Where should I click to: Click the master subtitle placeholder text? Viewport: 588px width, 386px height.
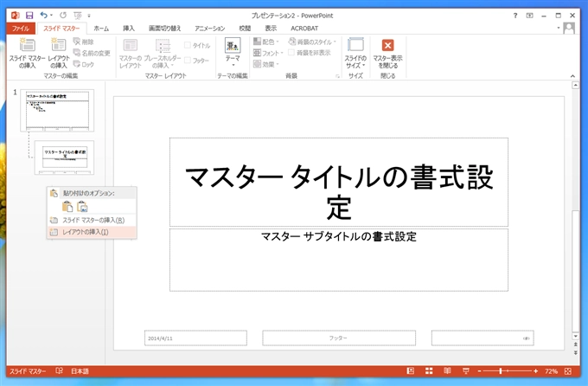[339, 236]
